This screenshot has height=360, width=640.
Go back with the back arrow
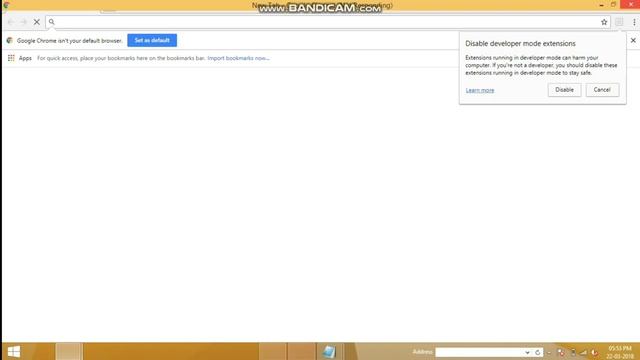pyautogui.click(x=11, y=22)
